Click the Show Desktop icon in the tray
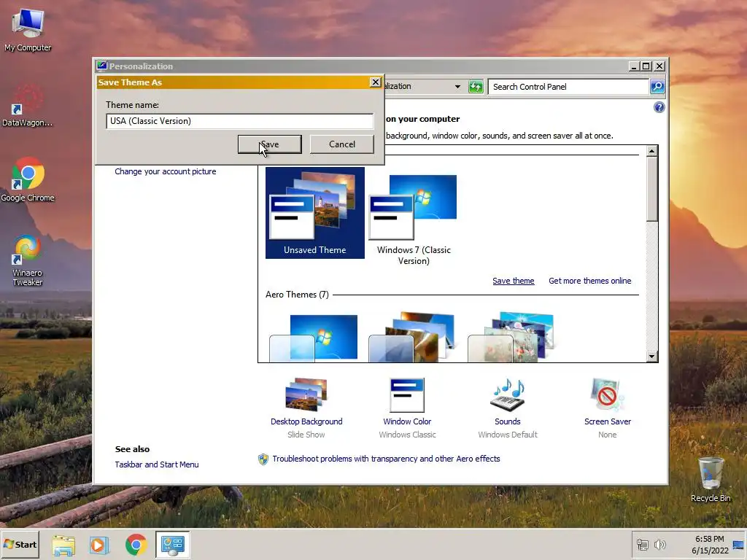The height and width of the screenshot is (560, 747). pyautogui.click(x=739, y=545)
